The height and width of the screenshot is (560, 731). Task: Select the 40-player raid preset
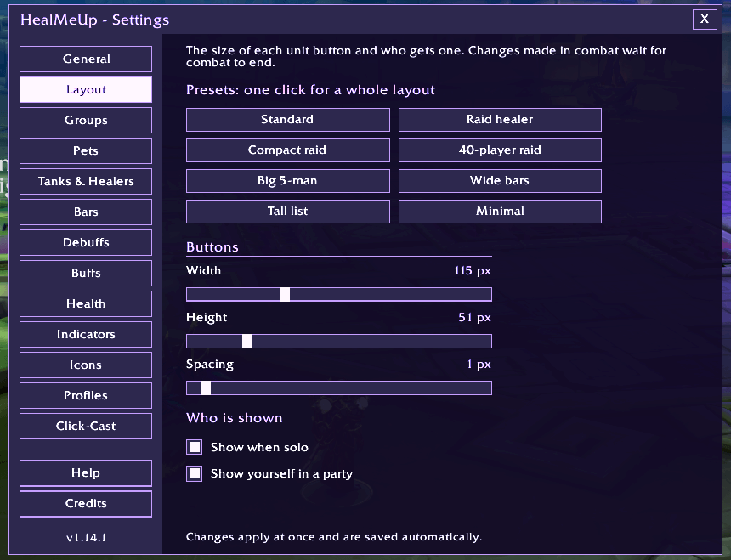point(500,150)
